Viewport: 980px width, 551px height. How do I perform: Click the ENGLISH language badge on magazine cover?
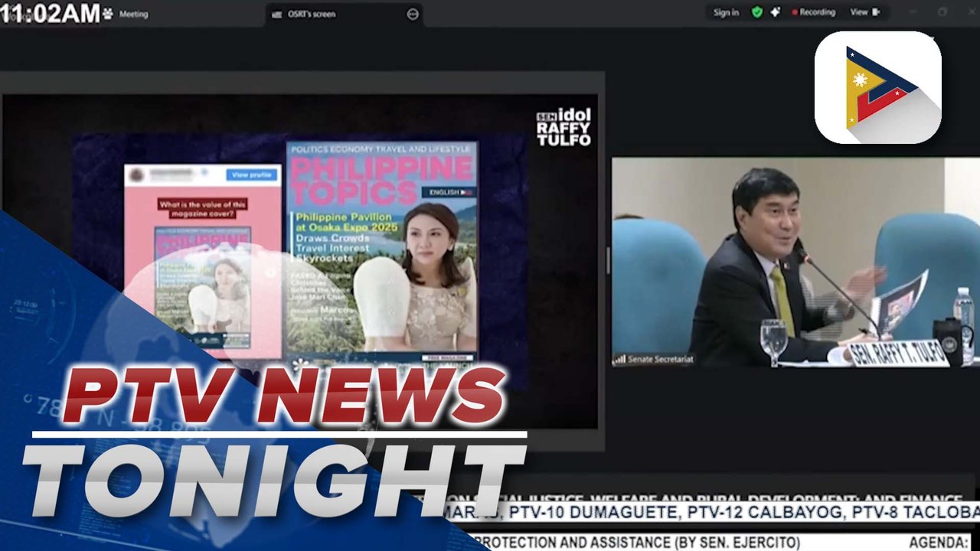(x=449, y=192)
